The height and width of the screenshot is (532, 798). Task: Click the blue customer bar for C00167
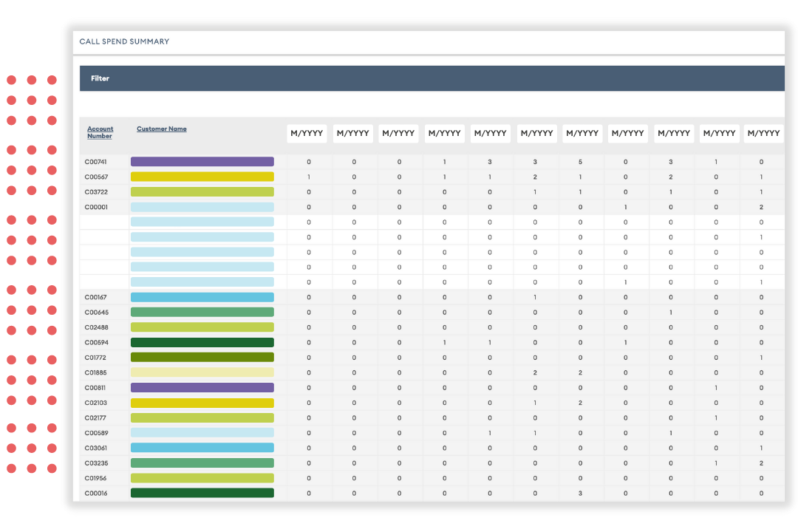[202, 297]
